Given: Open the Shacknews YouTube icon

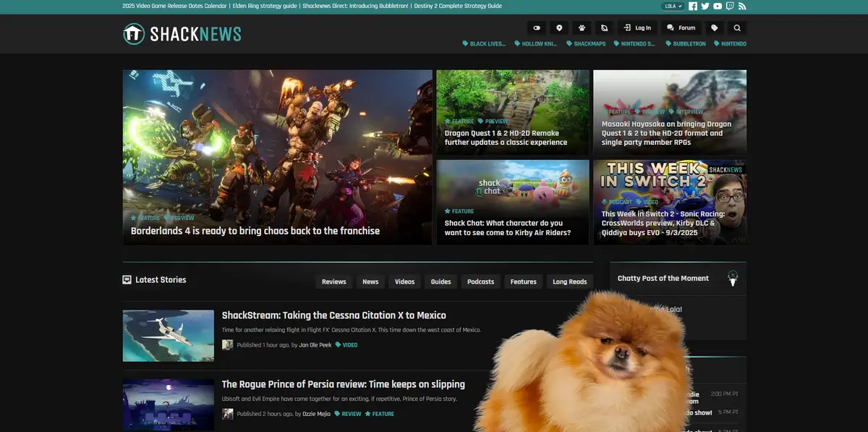Looking at the screenshot, I should tap(718, 6).
